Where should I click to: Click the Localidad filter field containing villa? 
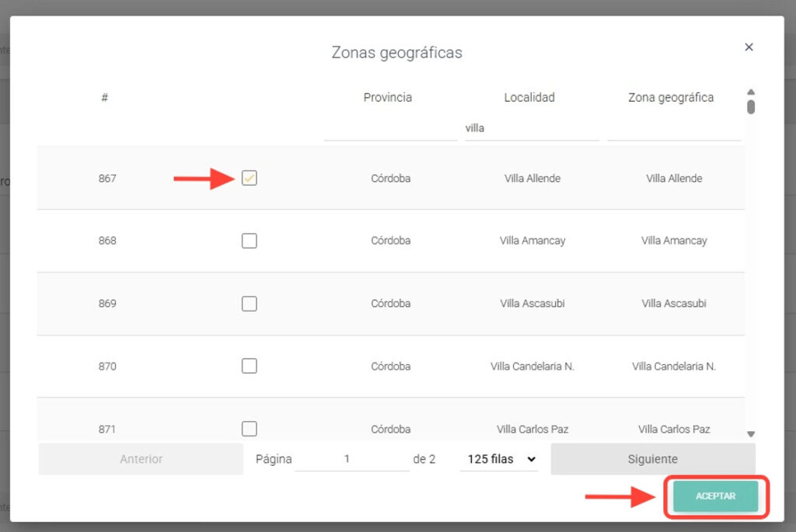point(531,128)
